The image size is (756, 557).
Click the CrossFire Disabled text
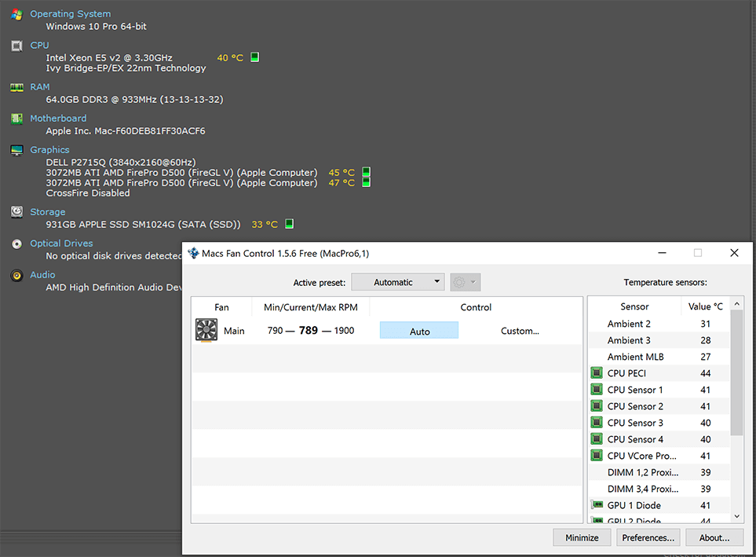(88, 193)
